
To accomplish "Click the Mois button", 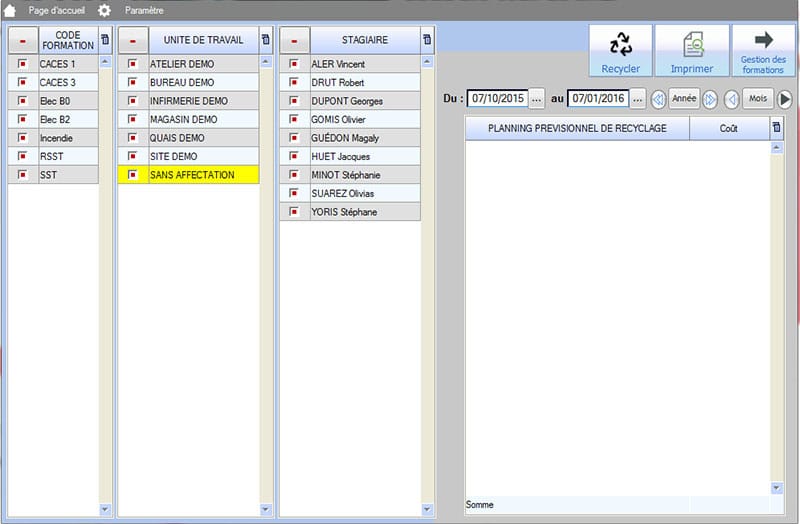I will 758,98.
